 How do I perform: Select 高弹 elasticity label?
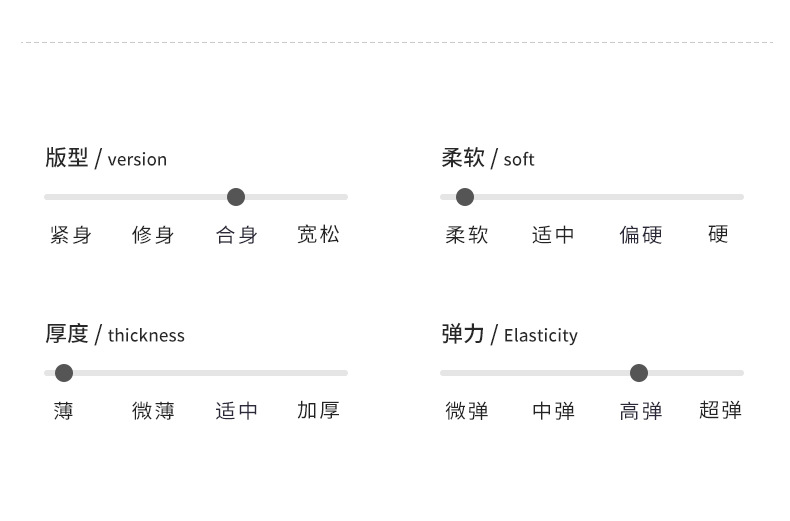(x=641, y=411)
